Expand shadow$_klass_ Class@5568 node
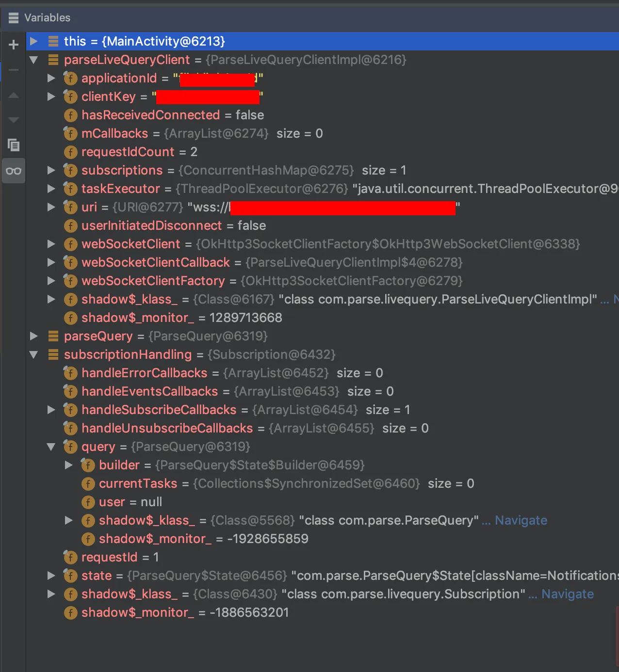Viewport: 619px width, 672px height. pos(69,520)
